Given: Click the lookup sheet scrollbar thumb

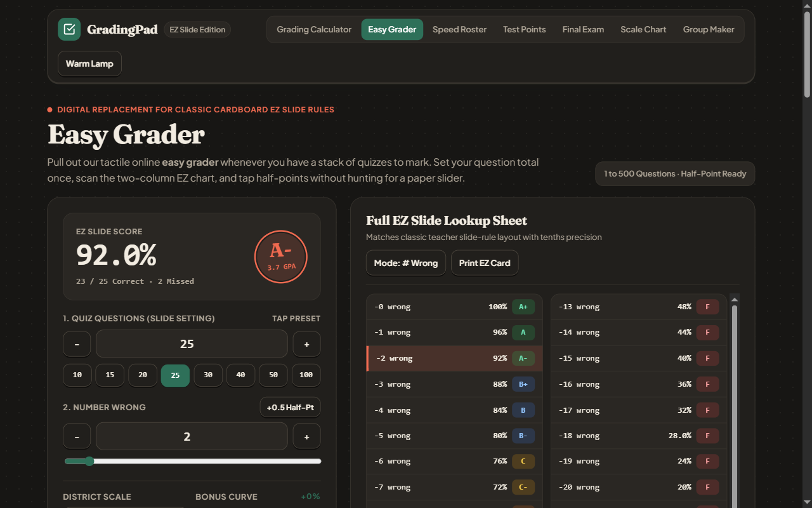Looking at the screenshot, I should click(x=735, y=406).
